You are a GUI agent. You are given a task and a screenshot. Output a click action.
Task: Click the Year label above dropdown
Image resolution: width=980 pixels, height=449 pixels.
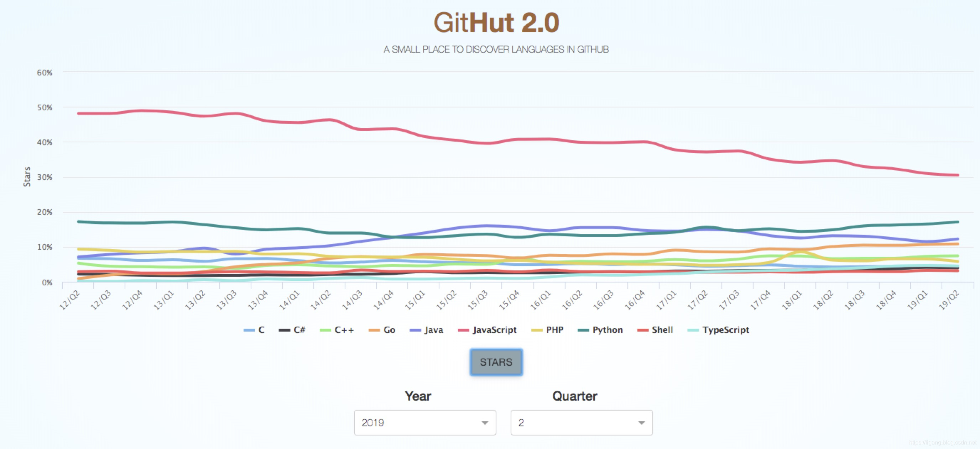tap(418, 396)
